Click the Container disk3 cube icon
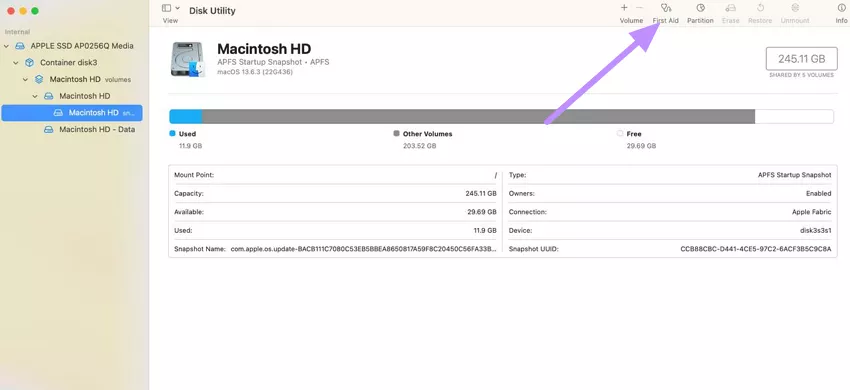Image resolution: width=850 pixels, height=390 pixels. pos(29,63)
